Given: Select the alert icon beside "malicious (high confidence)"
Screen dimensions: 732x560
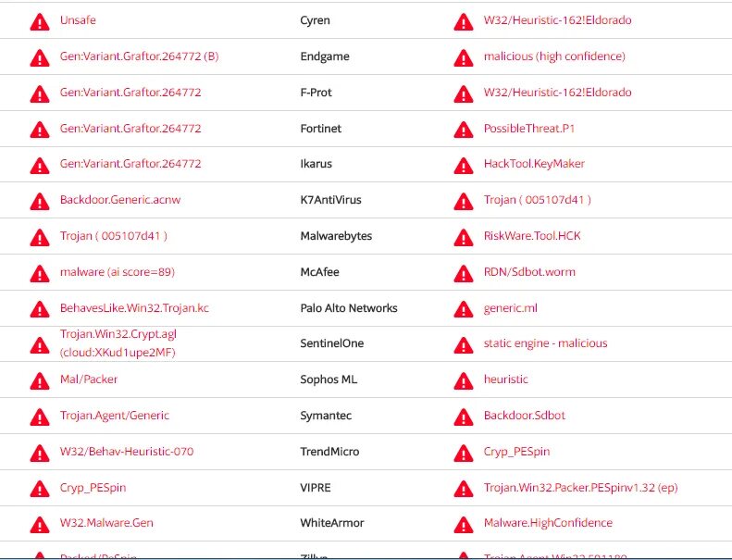Looking at the screenshot, I should pos(464,57).
